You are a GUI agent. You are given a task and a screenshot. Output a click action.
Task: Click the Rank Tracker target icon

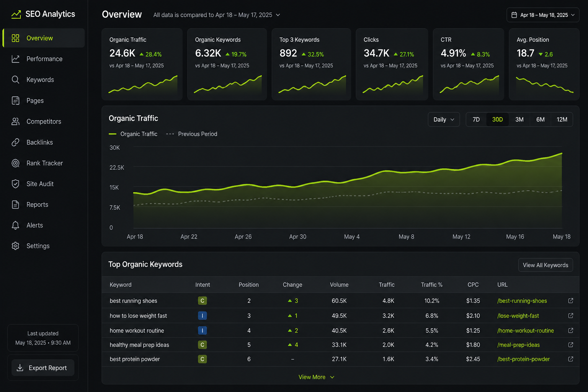[x=15, y=163]
